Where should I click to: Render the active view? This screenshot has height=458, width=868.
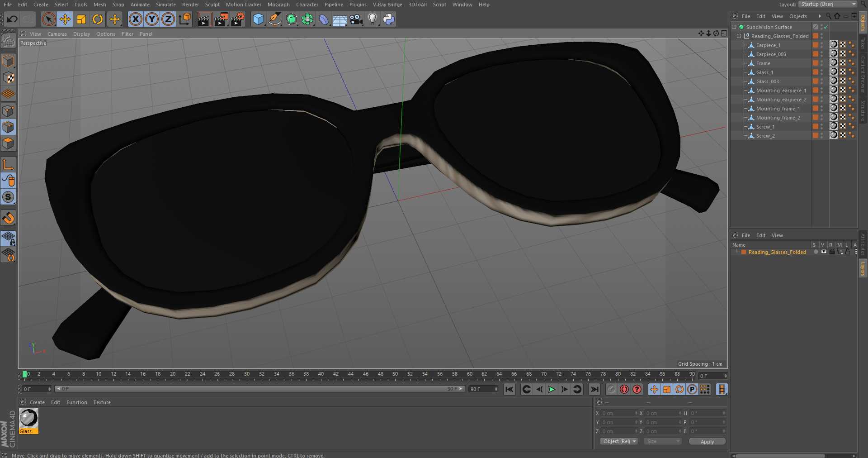(x=204, y=19)
